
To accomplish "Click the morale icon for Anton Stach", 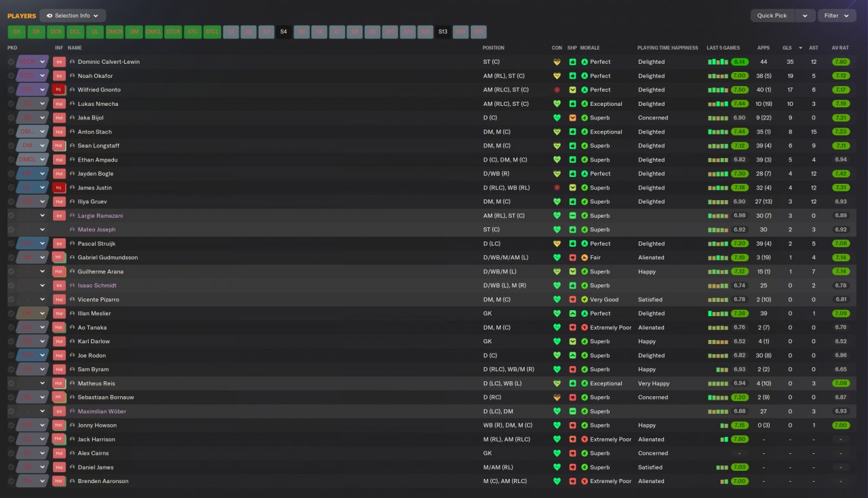I will point(585,132).
